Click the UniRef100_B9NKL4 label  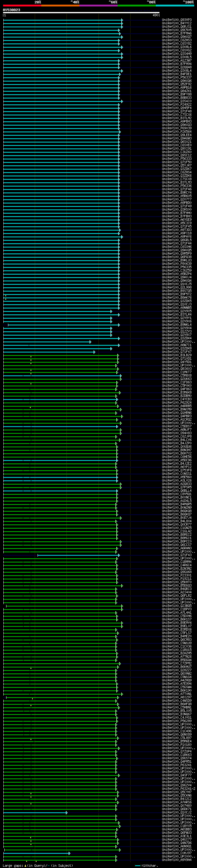tap(177, 325)
